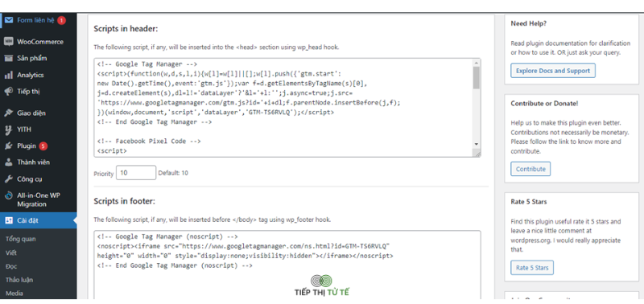
Task: Click the YITH sidebar icon
Action: (x=9, y=129)
